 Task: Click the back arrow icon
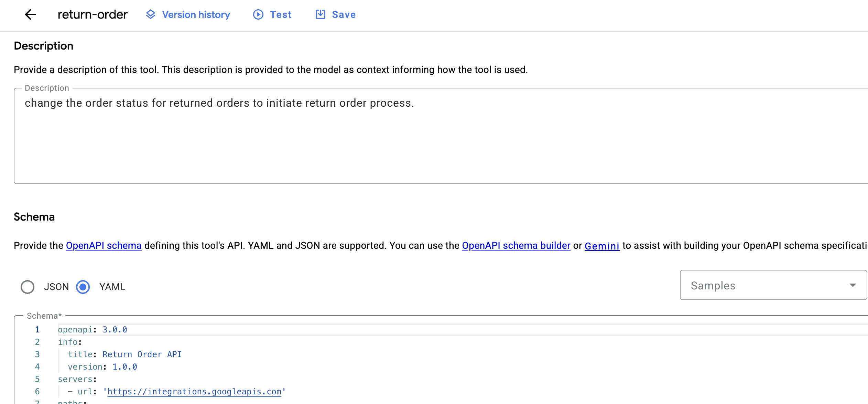[30, 14]
